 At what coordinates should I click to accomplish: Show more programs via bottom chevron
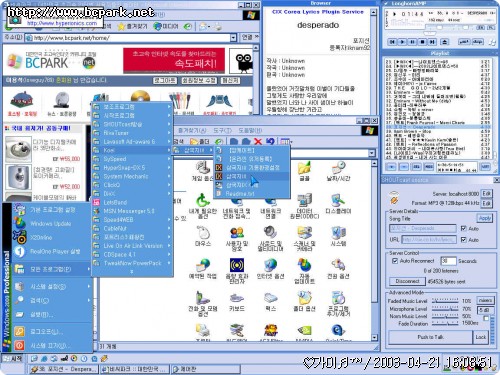click(132, 272)
